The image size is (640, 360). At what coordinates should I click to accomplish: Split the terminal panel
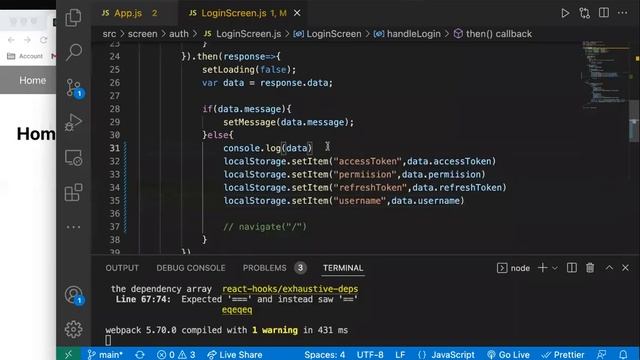tap(571, 268)
